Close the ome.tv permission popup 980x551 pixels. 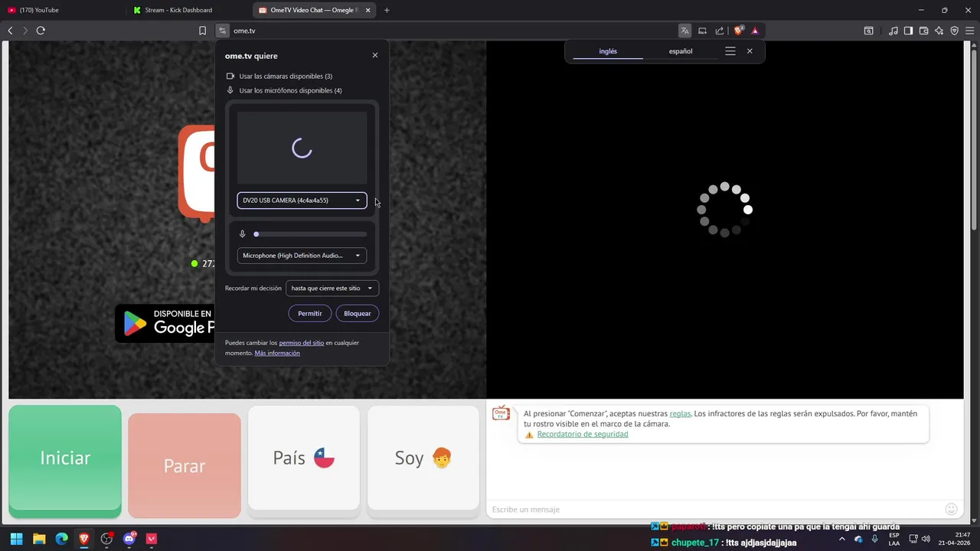[x=375, y=55]
